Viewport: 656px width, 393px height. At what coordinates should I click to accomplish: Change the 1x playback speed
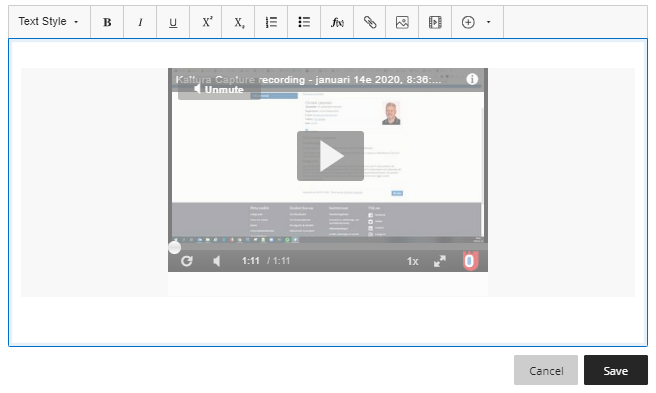click(413, 262)
